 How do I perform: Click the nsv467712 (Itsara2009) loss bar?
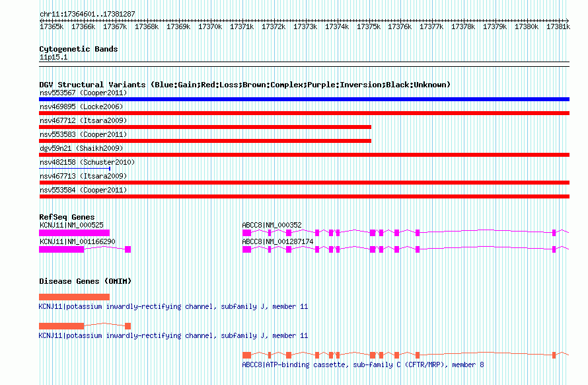205,127
